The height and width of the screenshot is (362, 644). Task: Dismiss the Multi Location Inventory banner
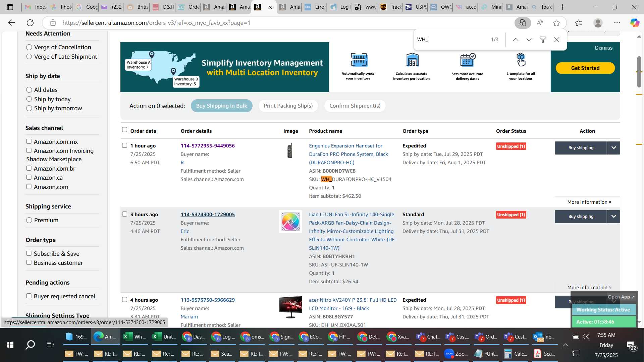click(x=603, y=48)
